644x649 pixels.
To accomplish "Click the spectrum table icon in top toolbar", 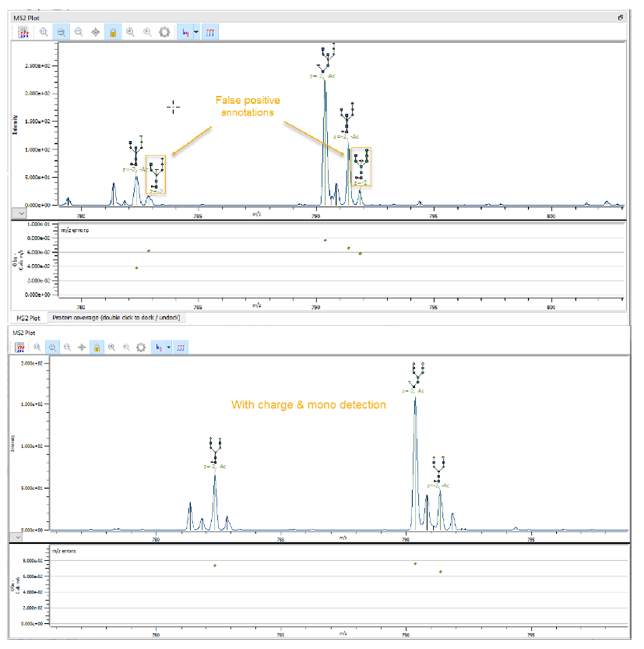I will pyautogui.click(x=24, y=32).
